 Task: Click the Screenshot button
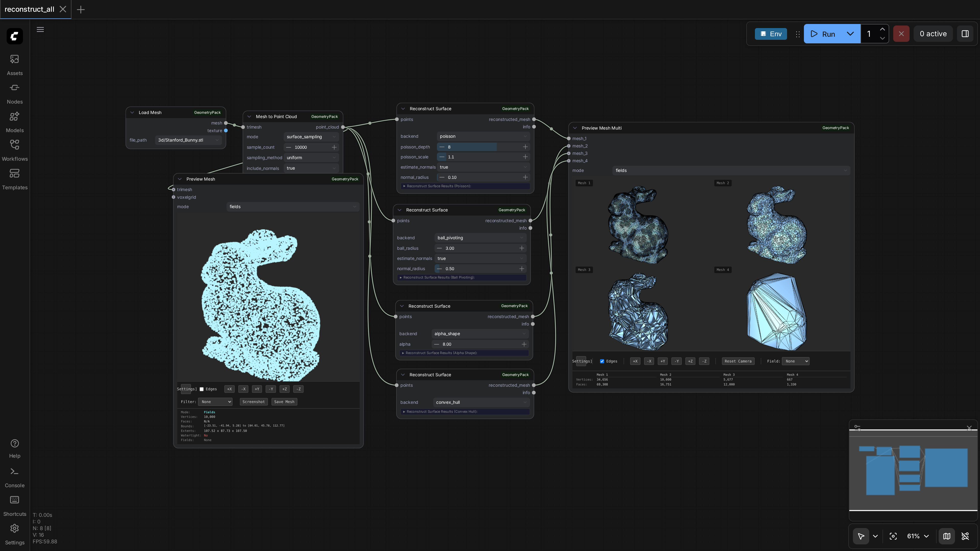coord(253,402)
